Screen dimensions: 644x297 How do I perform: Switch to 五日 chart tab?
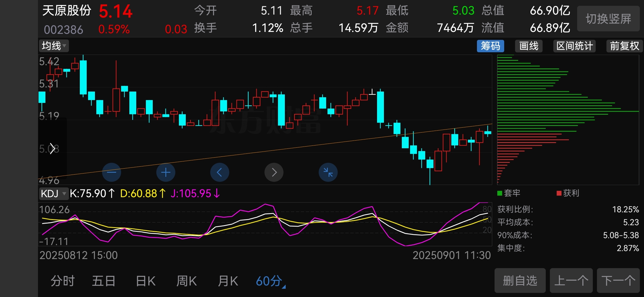(x=103, y=281)
